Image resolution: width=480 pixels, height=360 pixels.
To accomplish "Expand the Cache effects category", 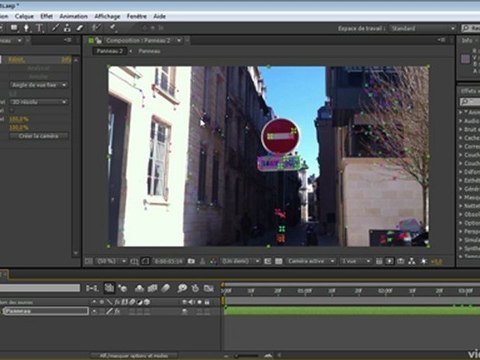I will click(x=461, y=138).
